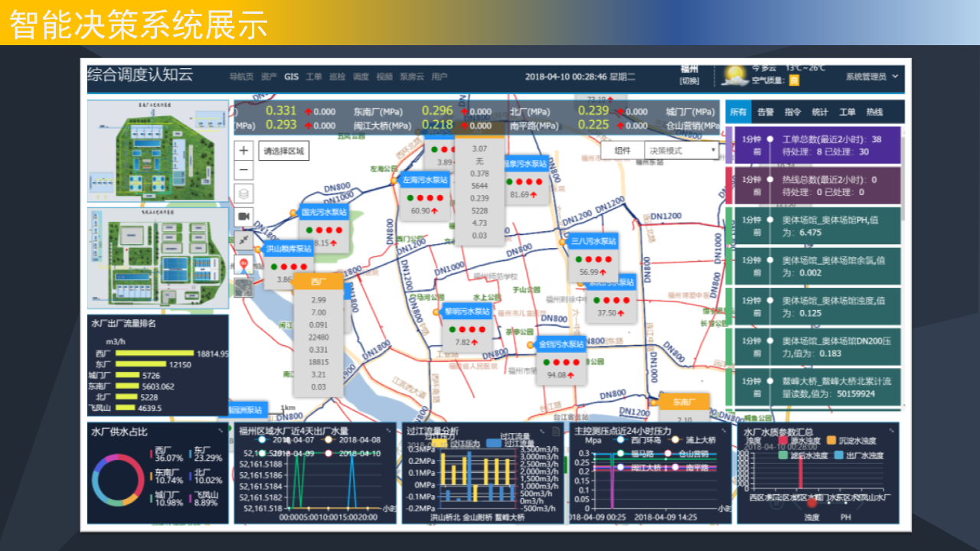Open the 三八污水泵站 label
Screen dimensions: 980x551
(x=593, y=242)
